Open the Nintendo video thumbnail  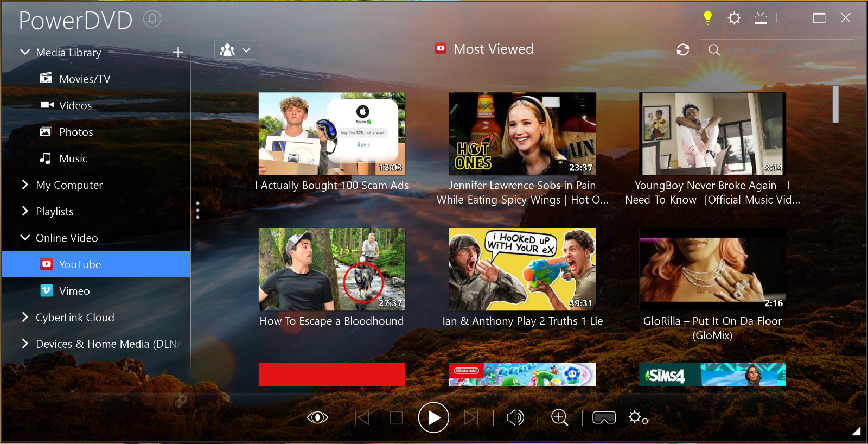tap(522, 375)
